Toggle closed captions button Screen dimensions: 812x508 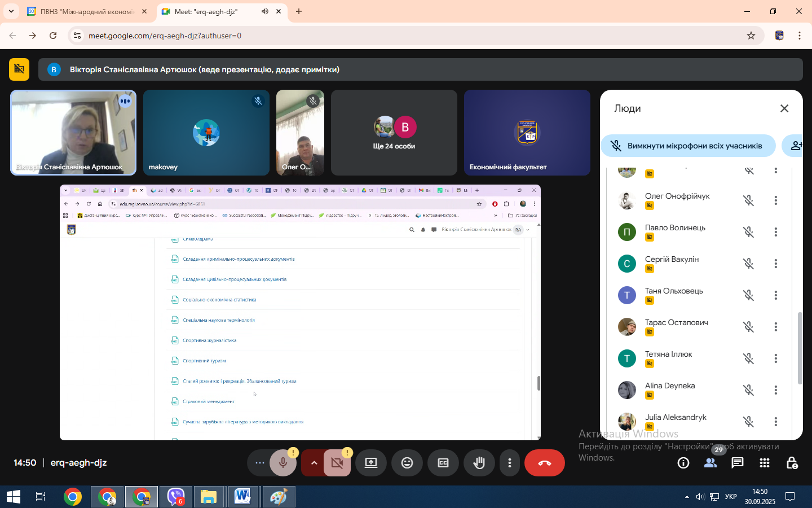coord(443,463)
